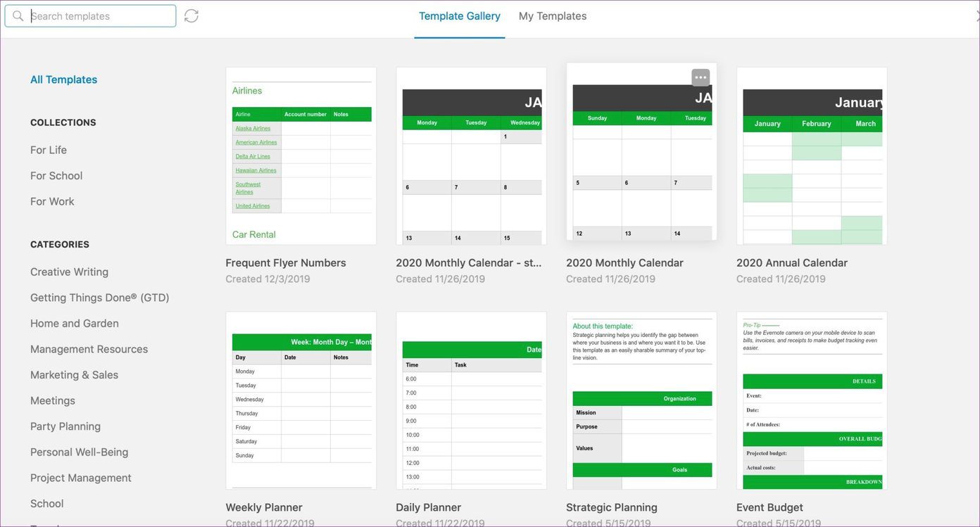Viewport: 980px width, 527px height.
Task: Click the magnifier icon in search box
Action: (x=18, y=15)
